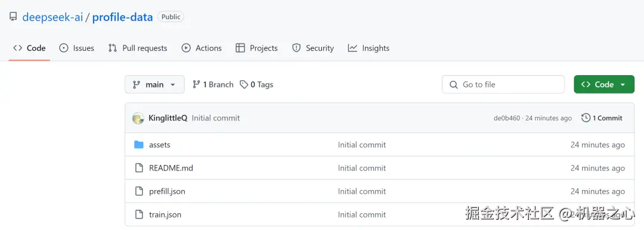Open the Pull requests tab

point(138,48)
